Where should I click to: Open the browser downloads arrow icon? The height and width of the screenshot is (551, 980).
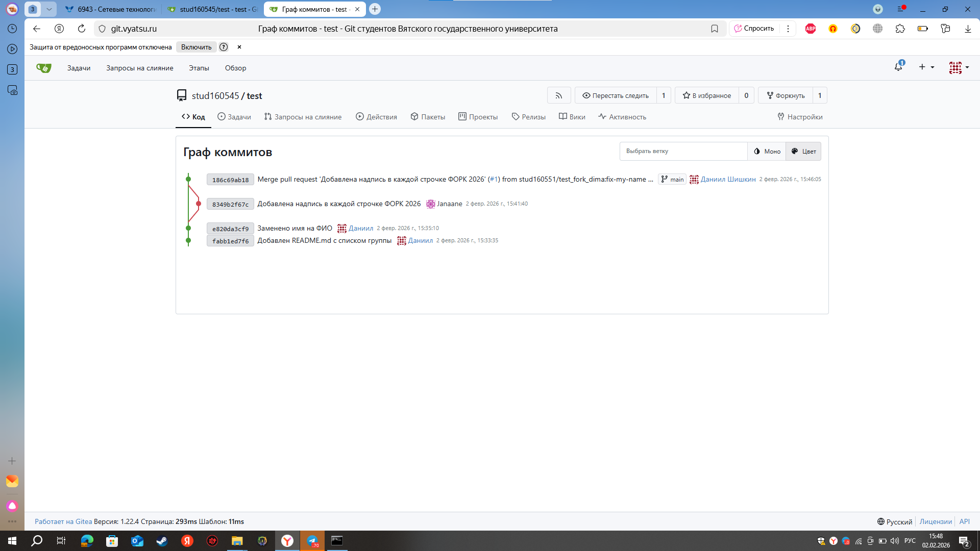pos(968,29)
